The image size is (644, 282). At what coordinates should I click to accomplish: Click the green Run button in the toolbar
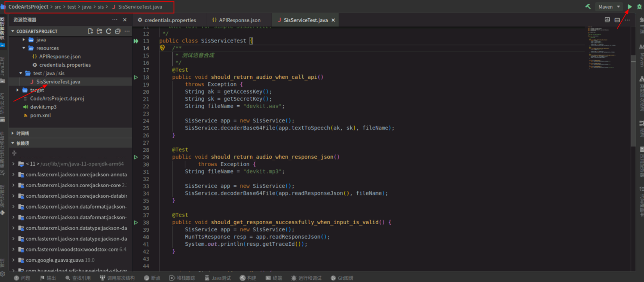[630, 7]
